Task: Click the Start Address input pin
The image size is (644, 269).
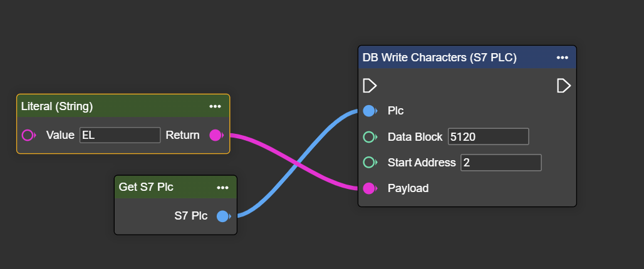Action: point(369,162)
